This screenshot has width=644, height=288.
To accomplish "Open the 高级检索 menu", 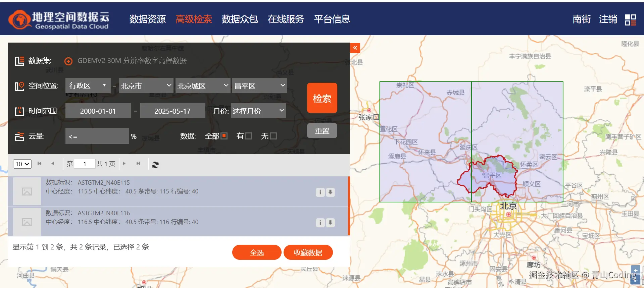I will click(194, 19).
